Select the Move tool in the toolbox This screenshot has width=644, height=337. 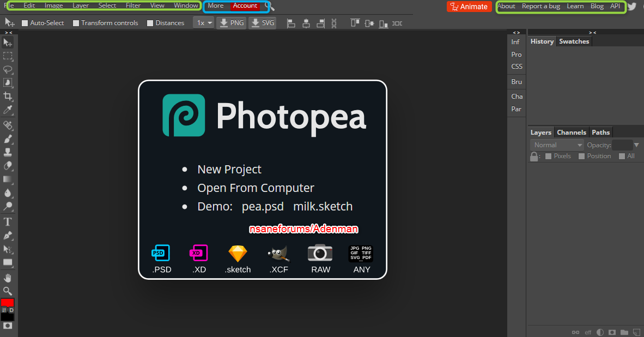click(x=8, y=43)
